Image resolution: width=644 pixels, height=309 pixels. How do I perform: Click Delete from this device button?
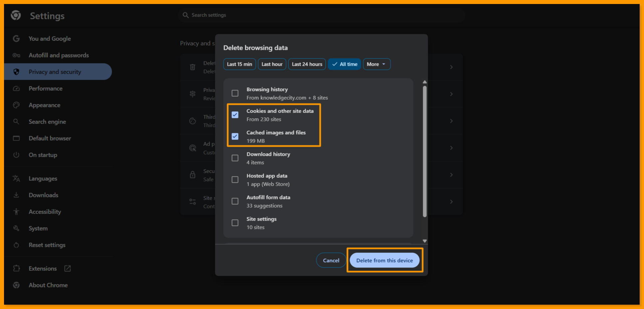click(x=385, y=260)
